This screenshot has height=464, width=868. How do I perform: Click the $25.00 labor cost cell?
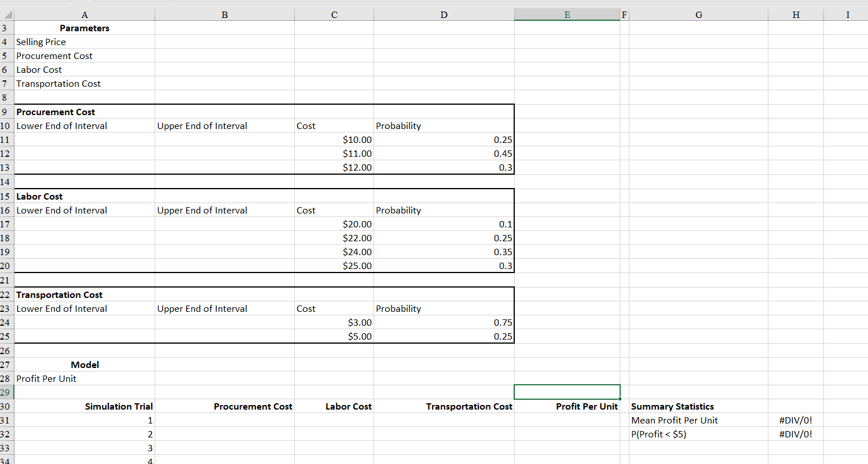tap(334, 266)
